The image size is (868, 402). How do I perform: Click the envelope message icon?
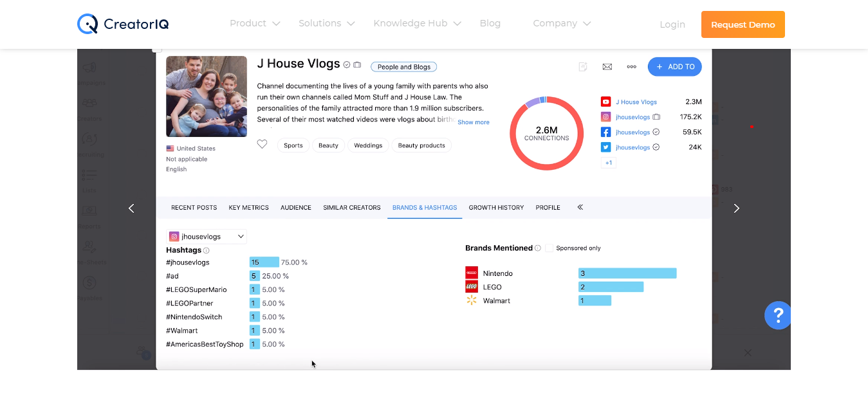607,66
